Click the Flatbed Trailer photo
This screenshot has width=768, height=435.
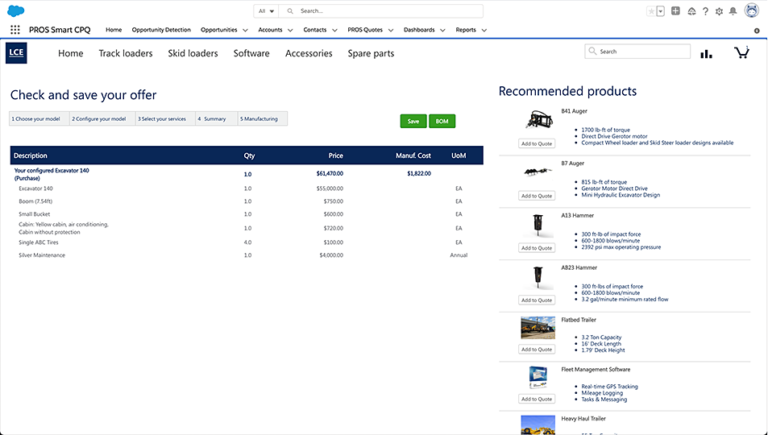tap(538, 328)
